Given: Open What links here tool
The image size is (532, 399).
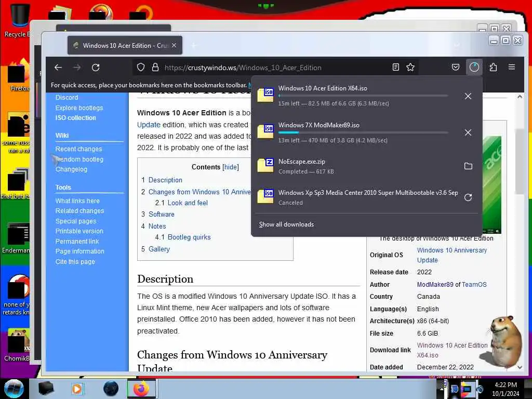Looking at the screenshot, I should coord(77,201).
